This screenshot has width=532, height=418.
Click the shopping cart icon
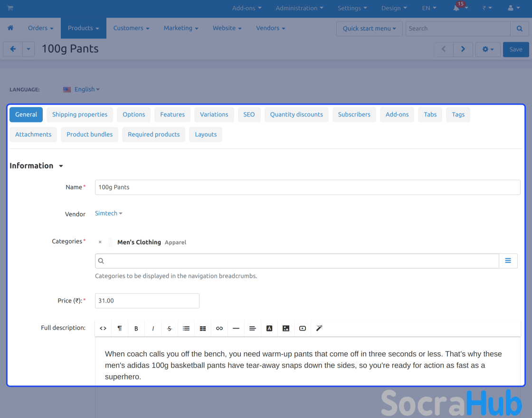click(10, 8)
